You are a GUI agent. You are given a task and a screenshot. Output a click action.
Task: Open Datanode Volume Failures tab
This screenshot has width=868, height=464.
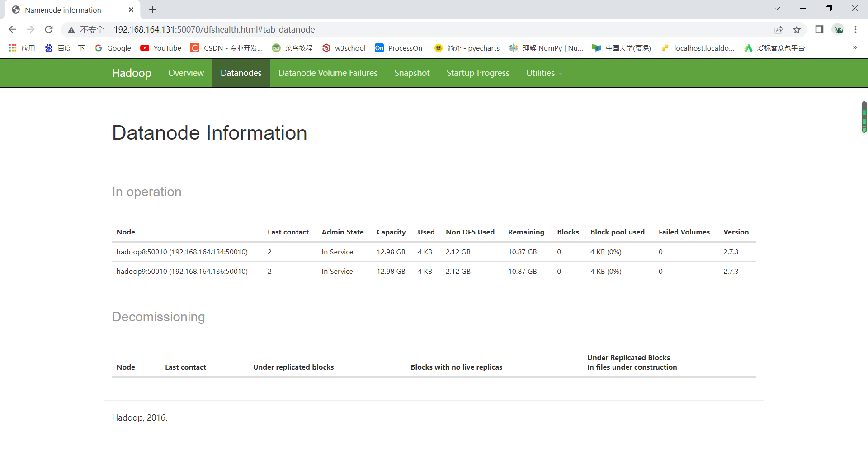[328, 73]
